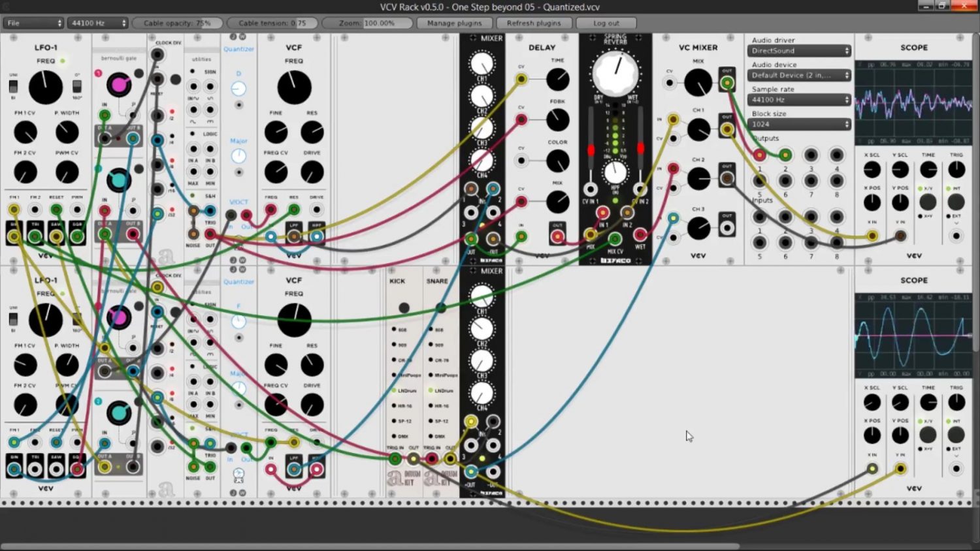Click the TIME knob on the Delay module

[x=557, y=79]
